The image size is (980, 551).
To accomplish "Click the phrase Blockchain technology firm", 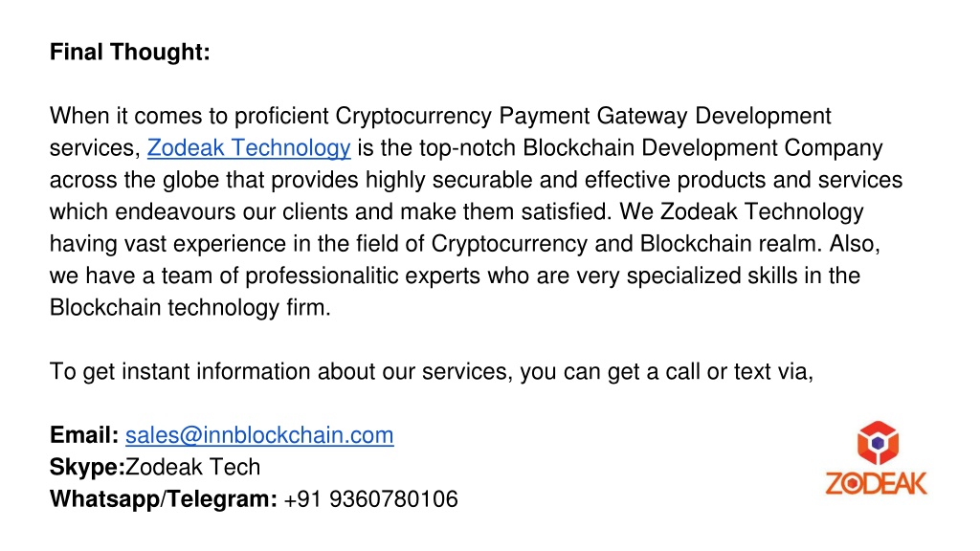I will (190, 307).
